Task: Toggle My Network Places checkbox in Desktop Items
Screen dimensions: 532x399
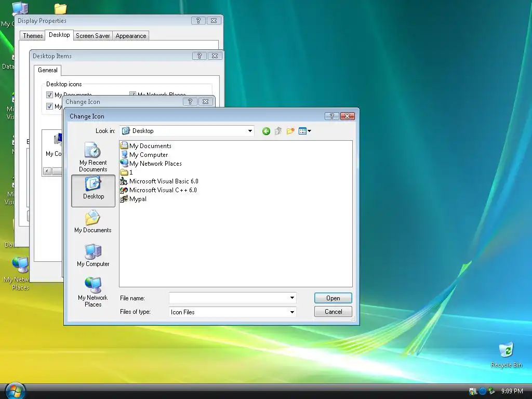Action: 132,94
